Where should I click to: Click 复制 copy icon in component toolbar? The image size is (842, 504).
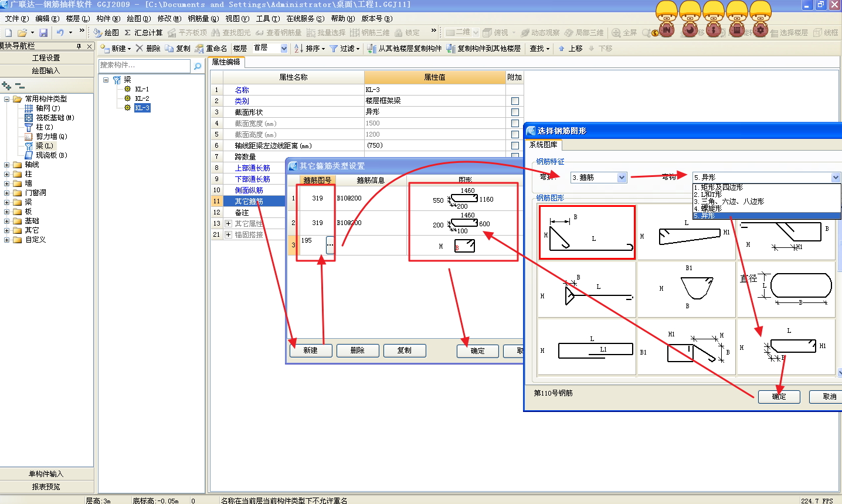pyautogui.click(x=178, y=49)
